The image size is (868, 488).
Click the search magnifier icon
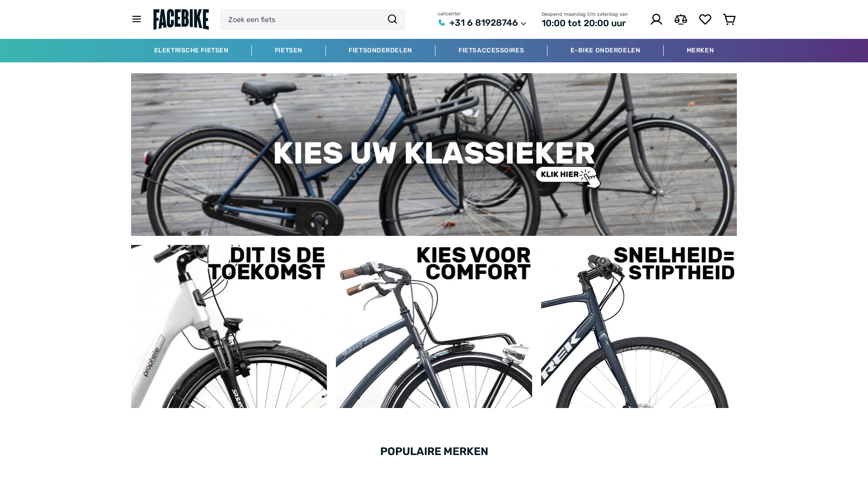click(x=392, y=19)
